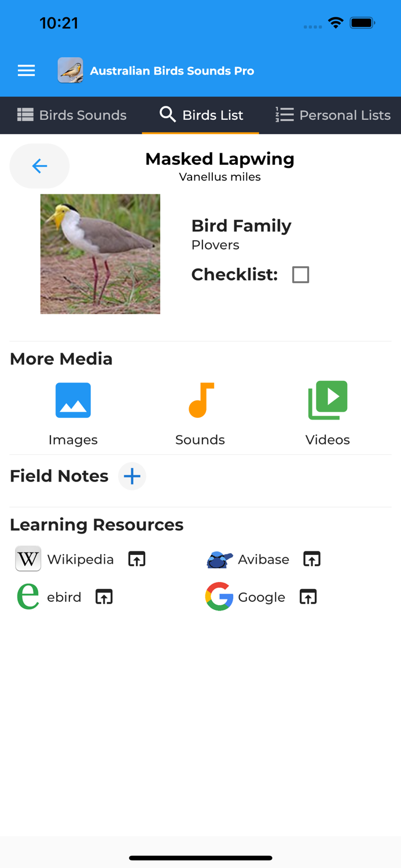Tap the Wikipedia external link icon
The image size is (401, 868).
(x=137, y=559)
